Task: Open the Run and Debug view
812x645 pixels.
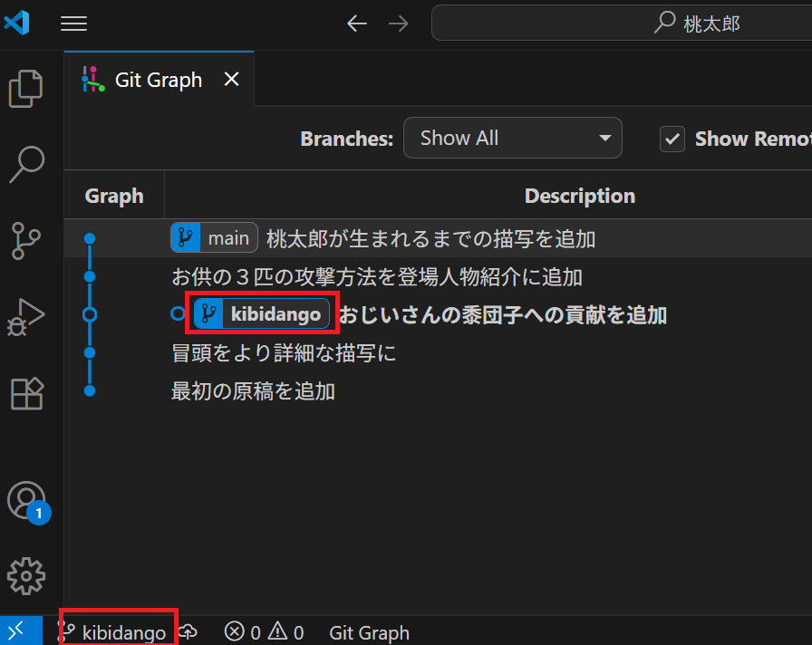Action: point(26,317)
